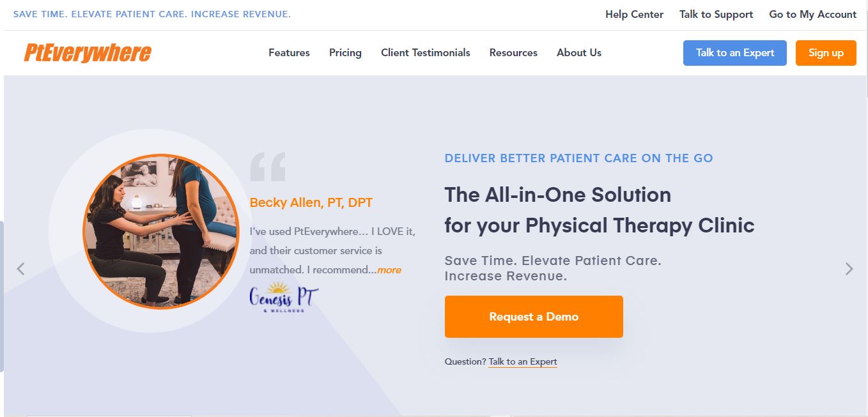Open the Pricing page

[x=345, y=53]
